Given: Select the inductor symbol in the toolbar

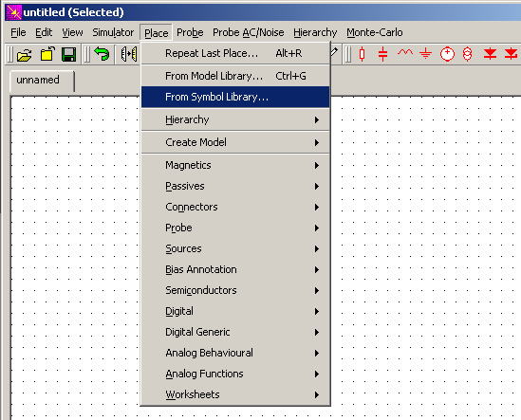Looking at the screenshot, I should click(405, 52).
